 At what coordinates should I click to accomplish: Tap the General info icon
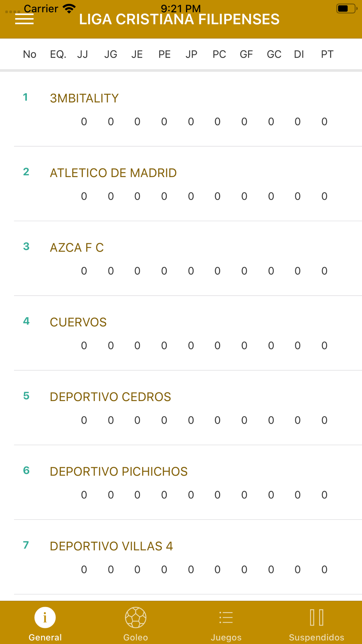pos(45,618)
